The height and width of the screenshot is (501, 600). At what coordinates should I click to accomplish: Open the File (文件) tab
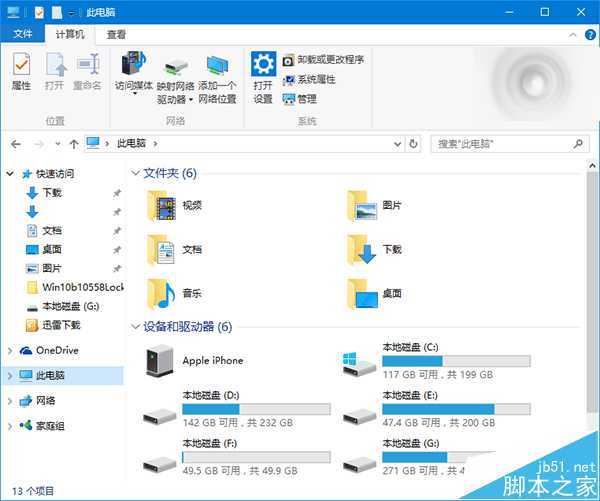pyautogui.click(x=23, y=34)
